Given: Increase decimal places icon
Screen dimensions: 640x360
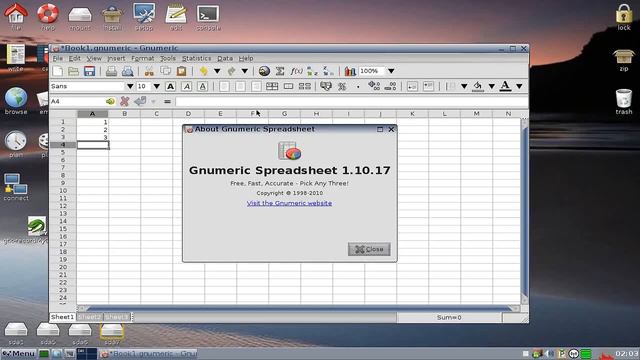Looking at the screenshot, I should [x=374, y=86].
